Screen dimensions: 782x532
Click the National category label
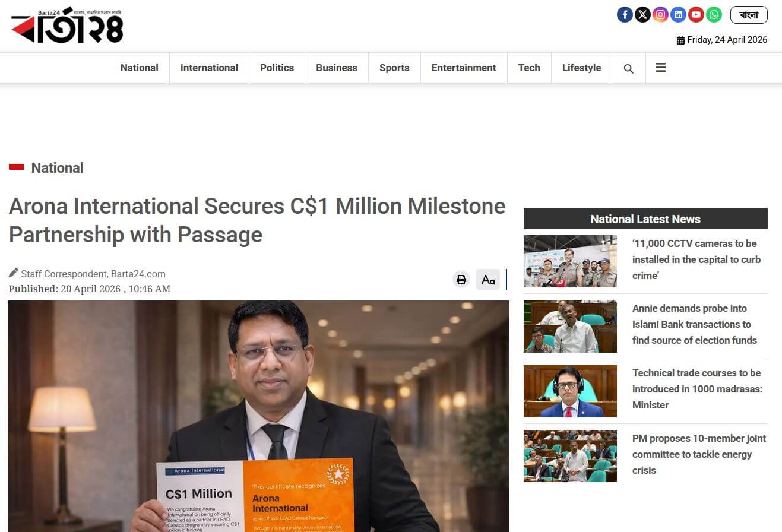57,168
